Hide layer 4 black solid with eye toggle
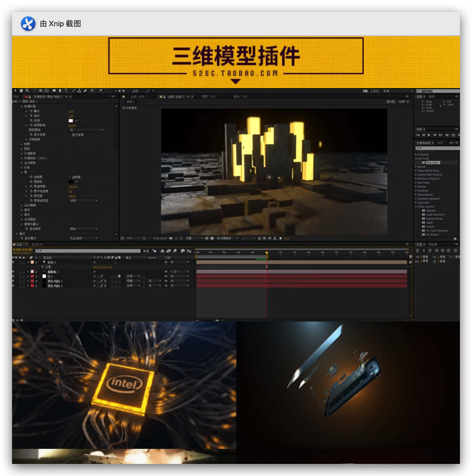 (13, 281)
